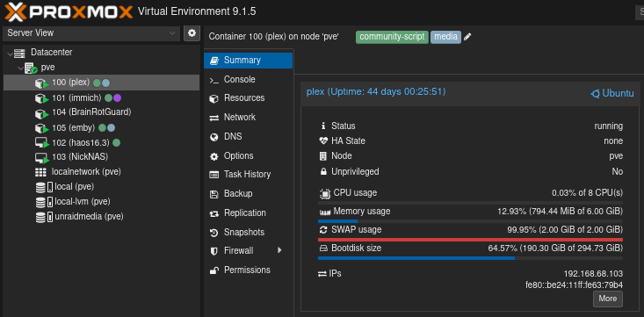Click the IPs exchange icon
Viewport: 644px width, 317px height.
(x=322, y=274)
